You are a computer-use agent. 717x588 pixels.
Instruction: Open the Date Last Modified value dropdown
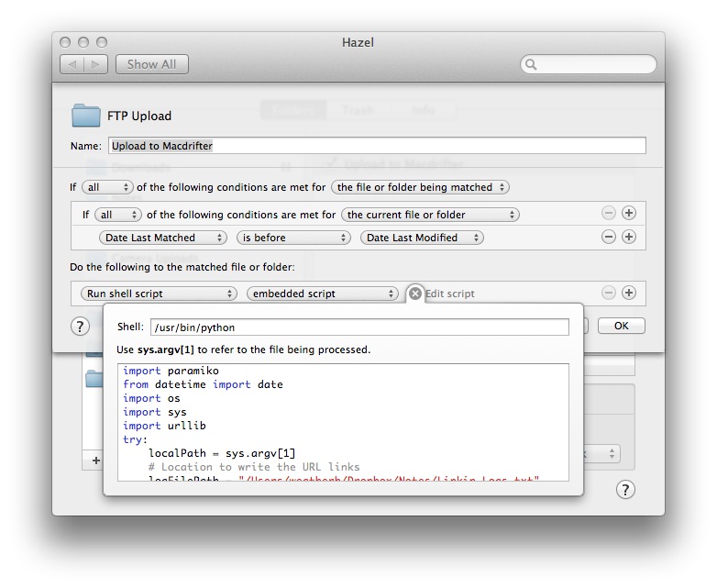pyautogui.click(x=422, y=238)
